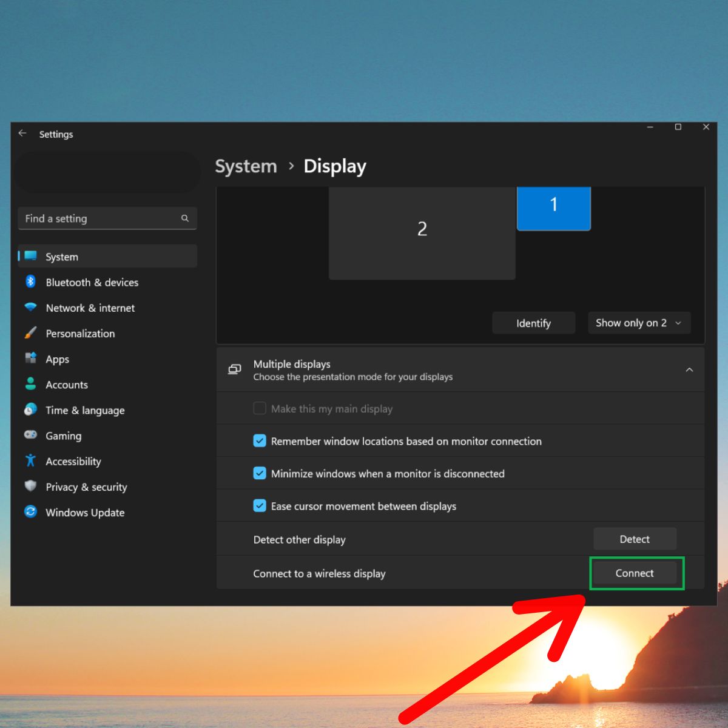Viewport: 728px width, 728px height.
Task: Select Personalization in the sidebar
Action: point(107,333)
